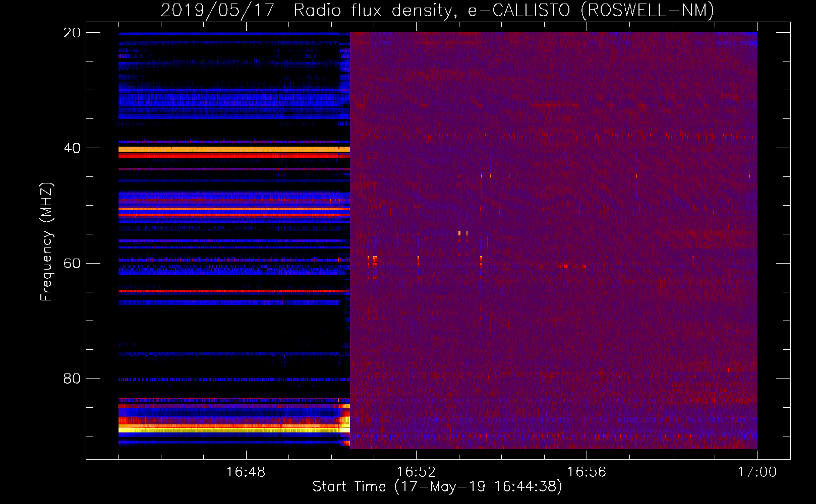This screenshot has width=816, height=504.
Task: Click the 17:00 time tick label
Action: tap(756, 472)
